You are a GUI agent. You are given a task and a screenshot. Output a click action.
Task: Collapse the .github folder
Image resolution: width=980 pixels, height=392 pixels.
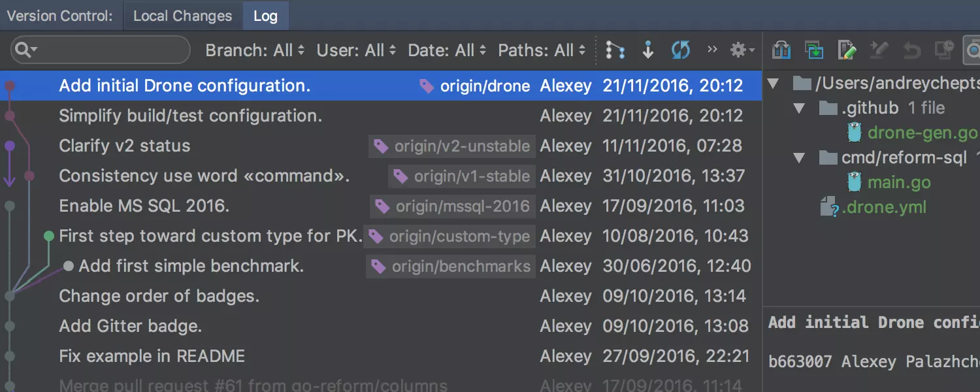point(799,108)
